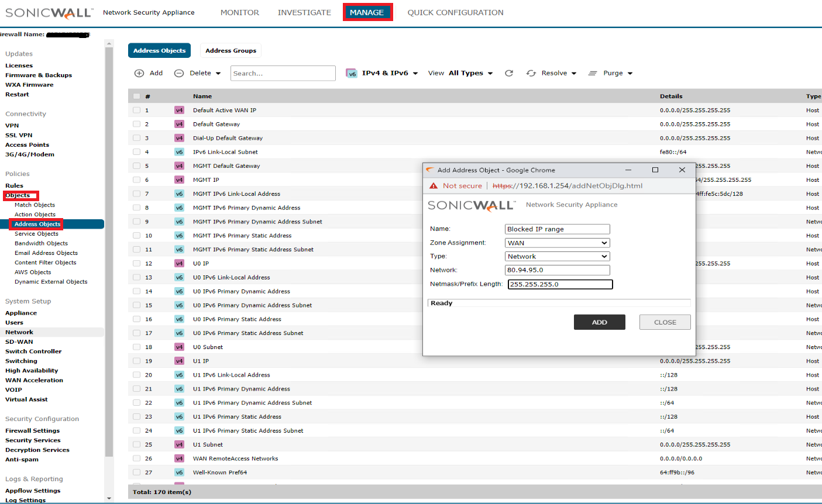Image resolution: width=822 pixels, height=504 pixels.
Task: Open SSL VPN in sidebar
Action: point(19,135)
